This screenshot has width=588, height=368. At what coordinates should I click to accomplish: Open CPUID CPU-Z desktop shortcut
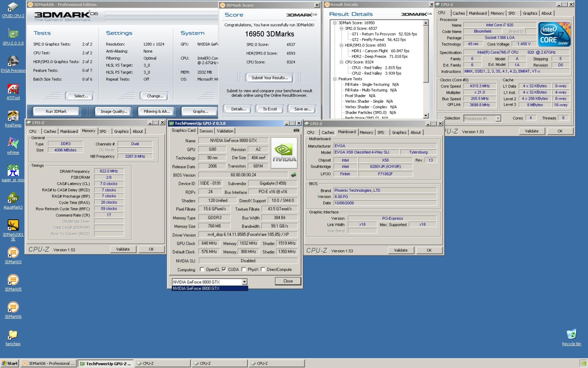13,10
